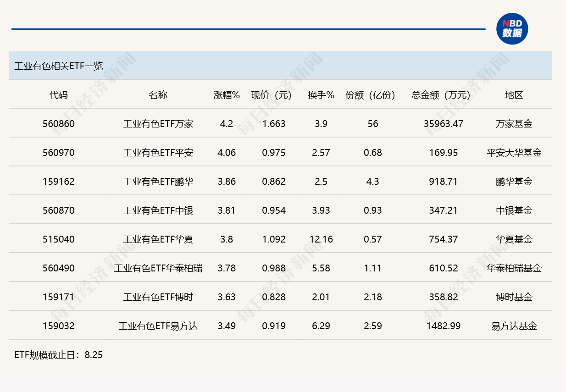Click the price value 1.663
Screen dimensions: 566x392
pyautogui.click(x=274, y=124)
